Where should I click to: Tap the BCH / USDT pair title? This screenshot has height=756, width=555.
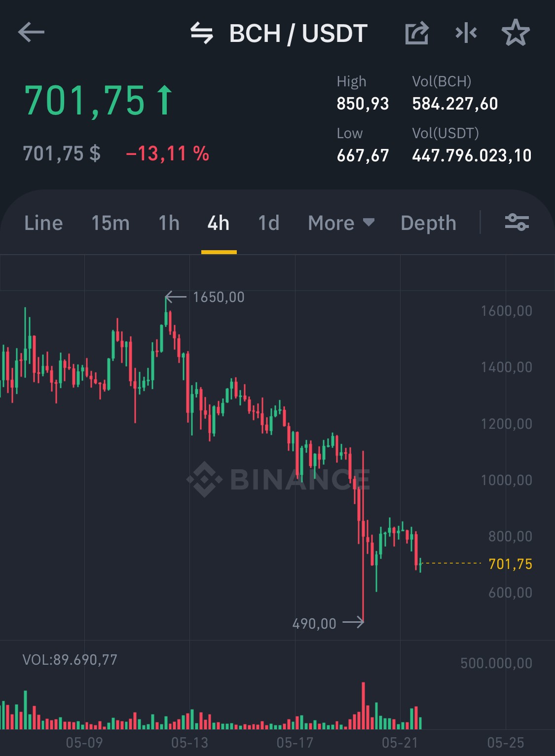[298, 34]
